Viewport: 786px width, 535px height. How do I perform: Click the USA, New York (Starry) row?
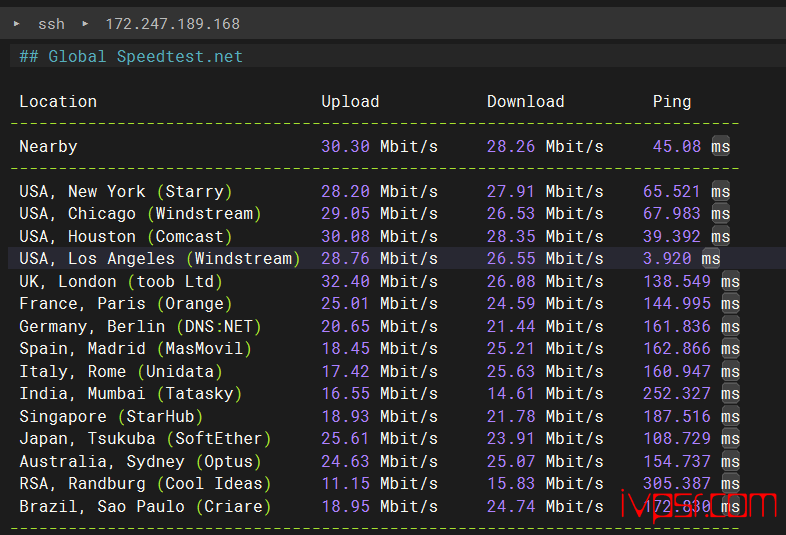click(x=126, y=191)
